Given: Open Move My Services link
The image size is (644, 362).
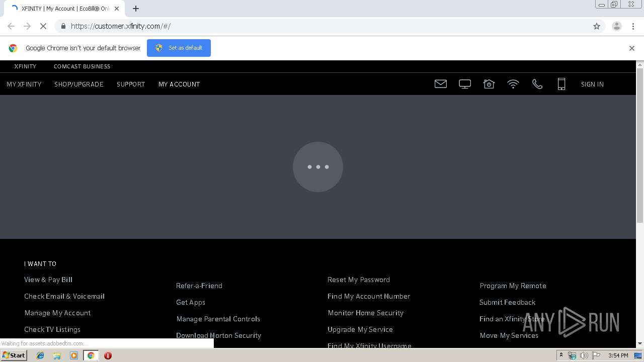Looking at the screenshot, I should pos(509,335).
